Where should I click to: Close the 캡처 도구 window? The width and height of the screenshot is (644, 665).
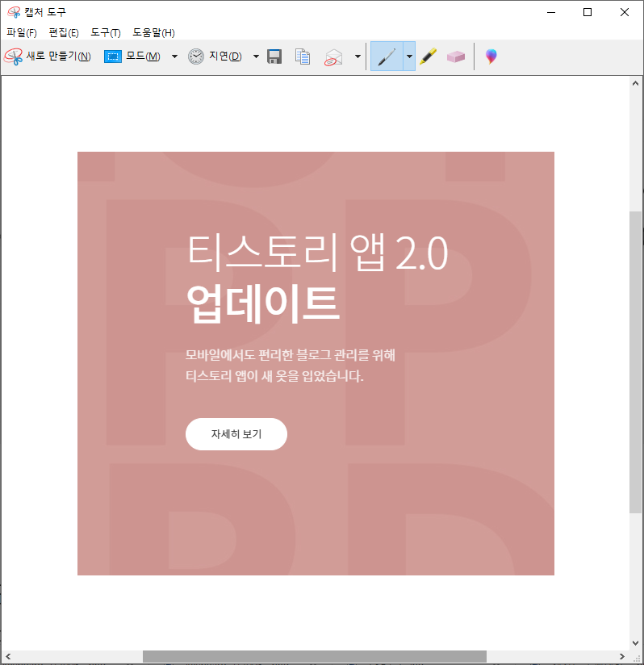625,12
